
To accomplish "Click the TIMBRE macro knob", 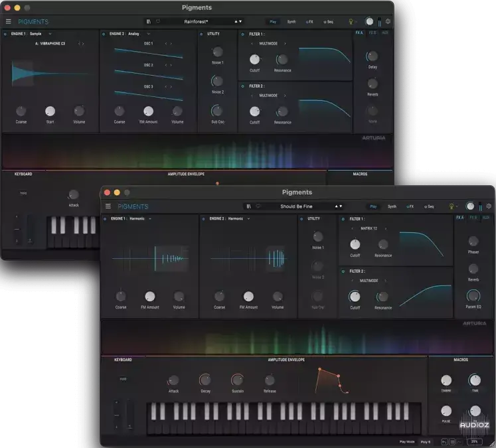I will pos(446,380).
